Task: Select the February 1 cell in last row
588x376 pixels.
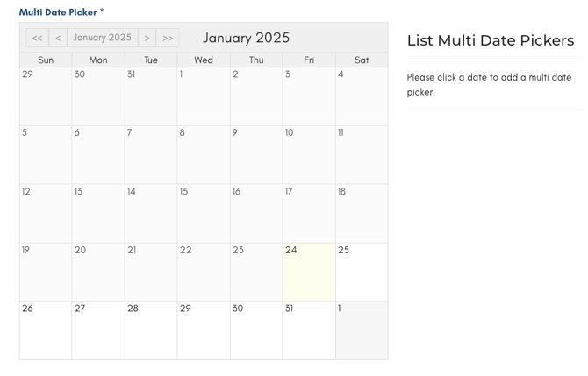Action: point(362,330)
